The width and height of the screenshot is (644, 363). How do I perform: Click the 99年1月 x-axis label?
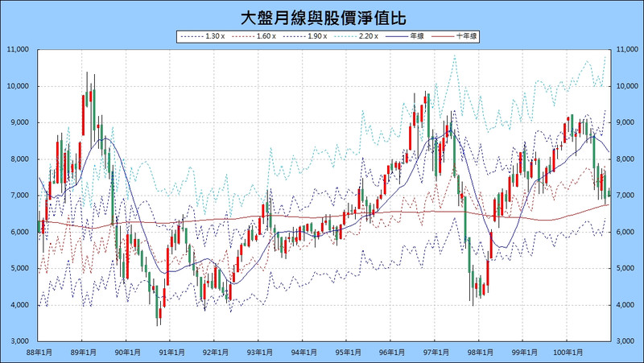tap(525, 353)
